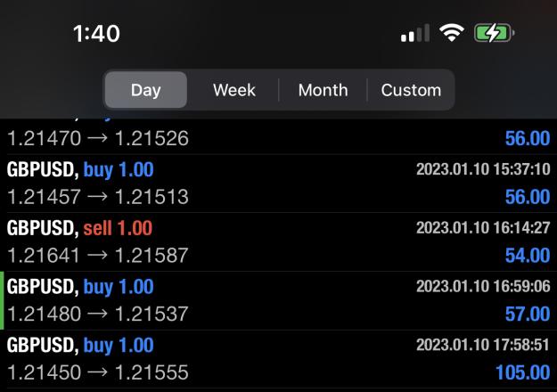557x392 pixels.
Task: Open the GBPUSD buy trade at 17:58:51
Action: click(x=278, y=359)
